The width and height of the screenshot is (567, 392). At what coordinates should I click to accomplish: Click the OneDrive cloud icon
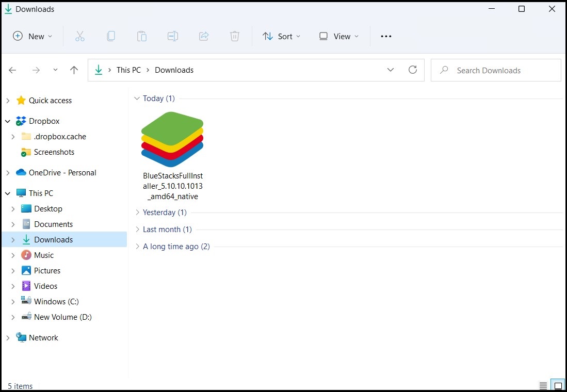click(21, 172)
